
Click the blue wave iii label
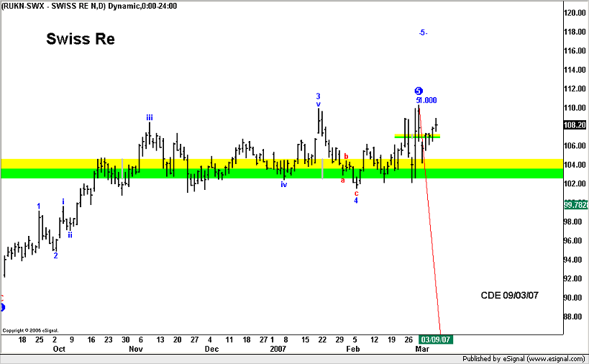149,117
